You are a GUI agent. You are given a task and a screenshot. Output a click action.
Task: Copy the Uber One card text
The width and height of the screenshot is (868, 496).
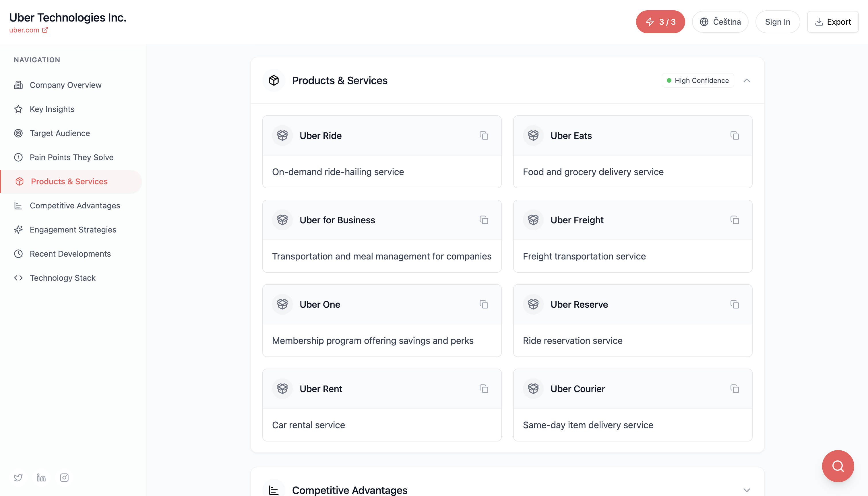[484, 305]
